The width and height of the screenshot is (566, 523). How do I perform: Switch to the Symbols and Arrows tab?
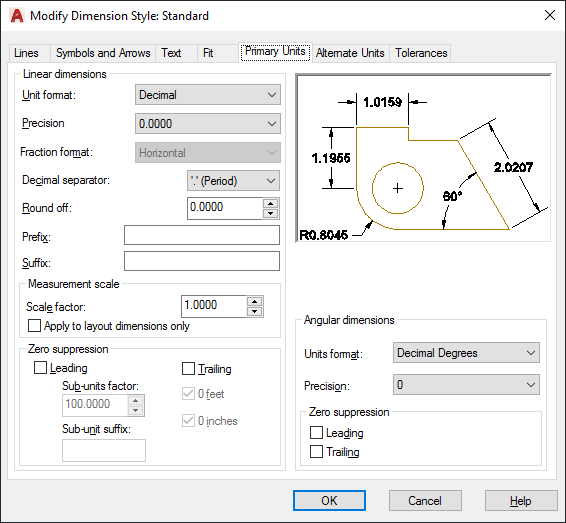click(x=103, y=53)
